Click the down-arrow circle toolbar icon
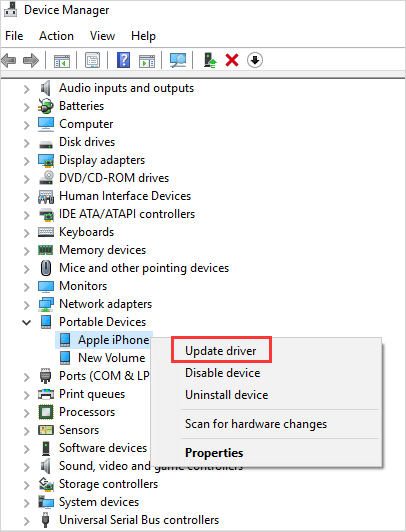Screen dimensions: 406x532 [x=255, y=60]
